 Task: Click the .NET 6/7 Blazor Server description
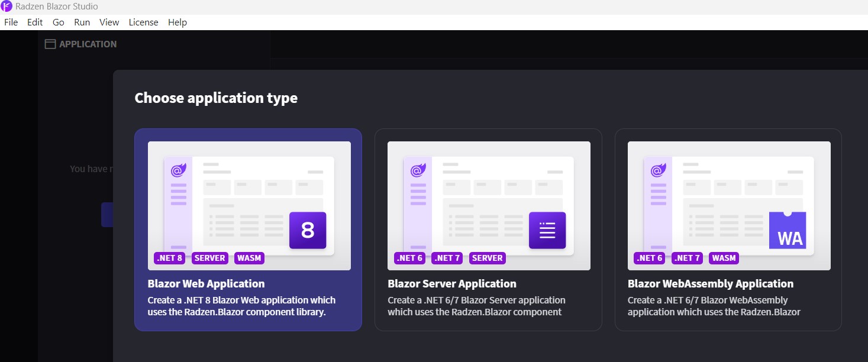pos(477,306)
